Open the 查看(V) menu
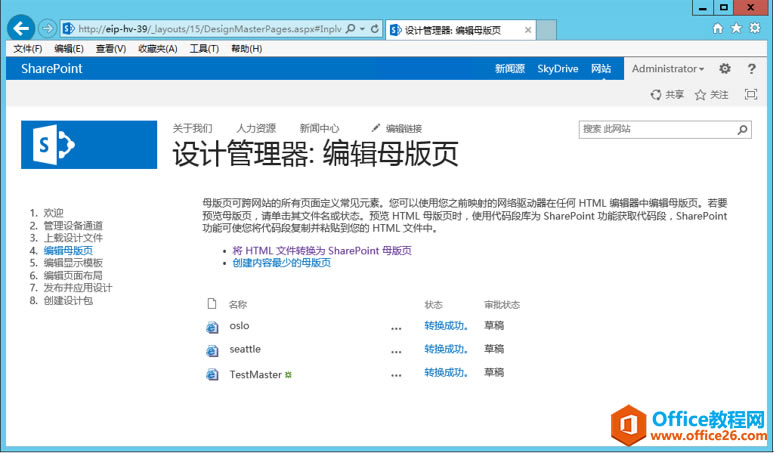The width and height of the screenshot is (774, 453). point(111,48)
